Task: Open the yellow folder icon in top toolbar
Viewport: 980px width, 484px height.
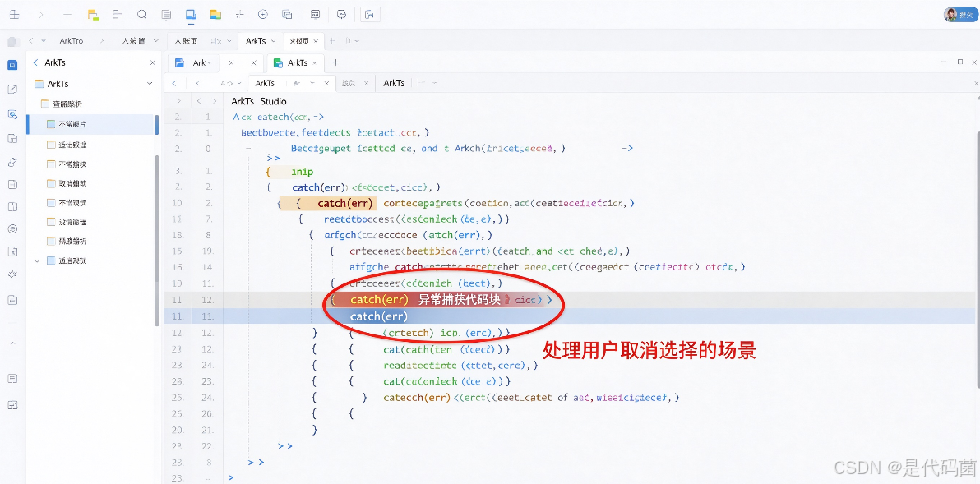Action: point(215,14)
